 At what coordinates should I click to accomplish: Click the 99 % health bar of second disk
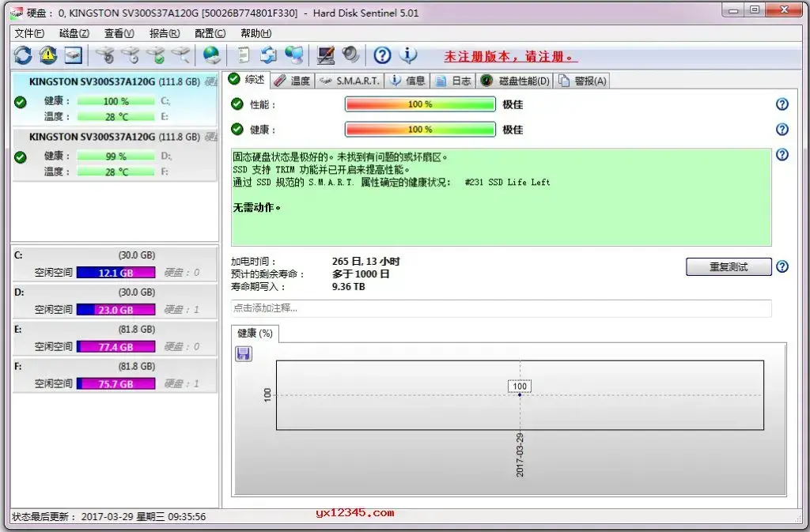click(116, 157)
